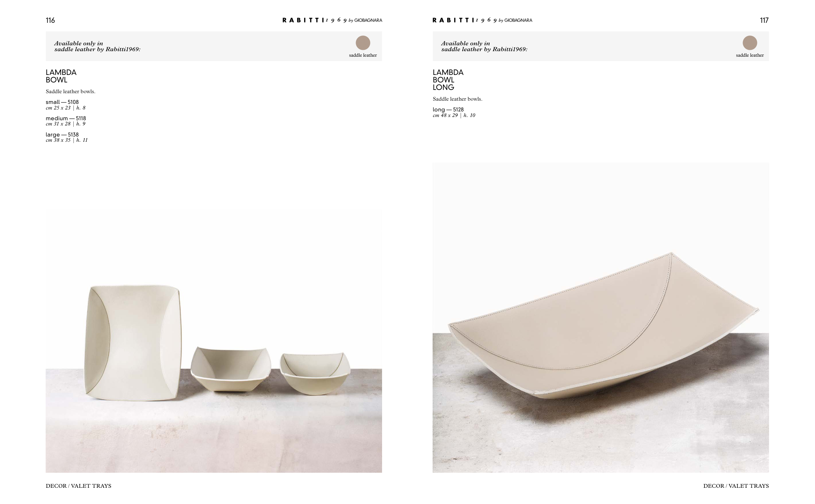Select the Rabitti 1969 logo on right page
This screenshot has width=815, height=504.
pos(482,20)
